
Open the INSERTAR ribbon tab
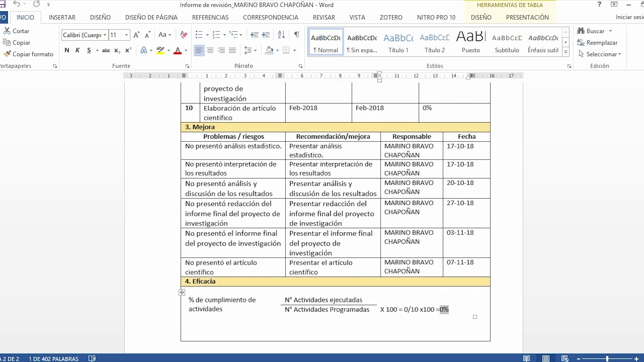pos(62,17)
